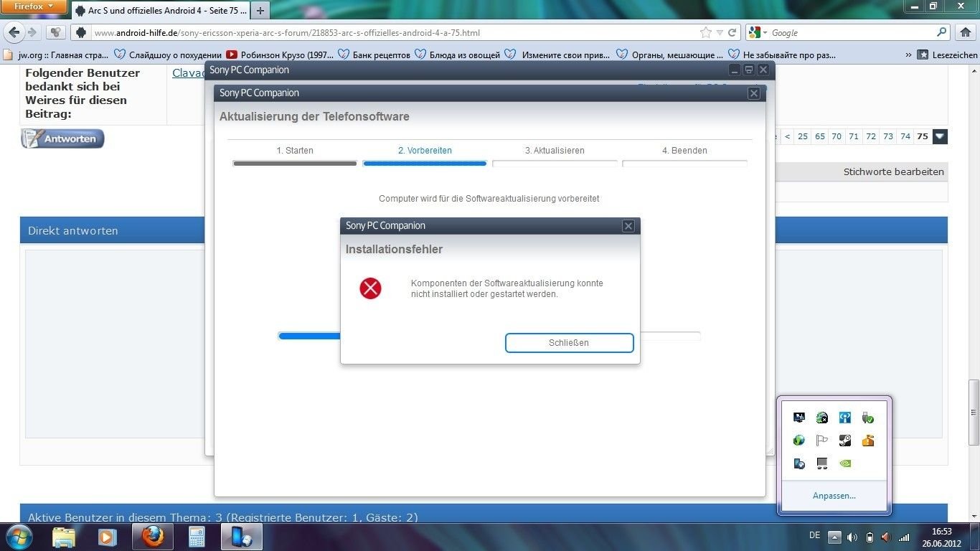Open the Lesezeichen bookmarks menu
Viewport: 980px width, 551px height.
948,55
